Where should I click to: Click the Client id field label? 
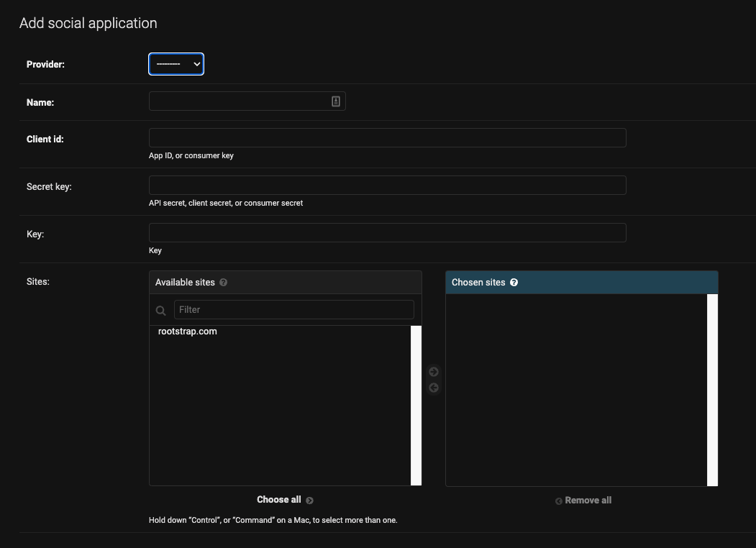[45, 140]
